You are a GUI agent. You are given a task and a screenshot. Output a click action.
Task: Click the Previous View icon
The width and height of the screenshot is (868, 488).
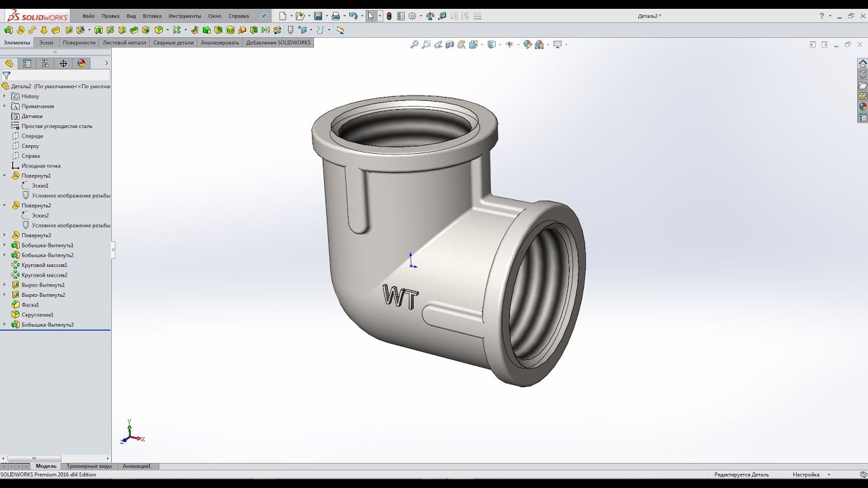438,45
